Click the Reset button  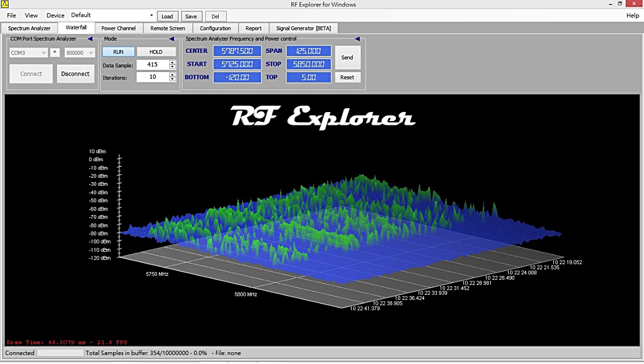(347, 77)
